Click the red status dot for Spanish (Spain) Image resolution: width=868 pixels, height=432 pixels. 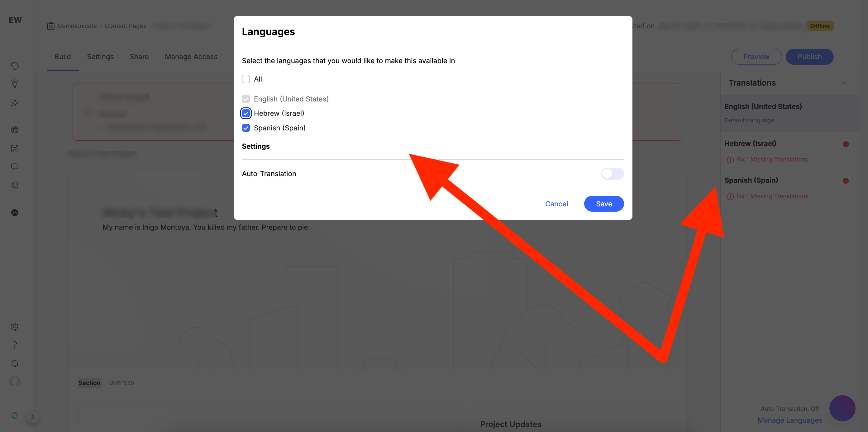[846, 181]
